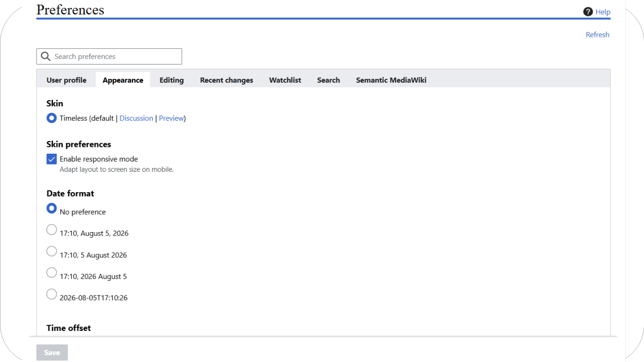
Task: Open the Semantic MediaWiki tab
Action: [x=391, y=80]
